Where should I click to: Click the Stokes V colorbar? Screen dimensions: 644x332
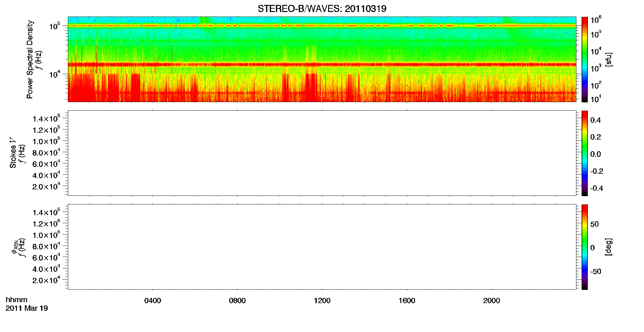tap(585, 153)
